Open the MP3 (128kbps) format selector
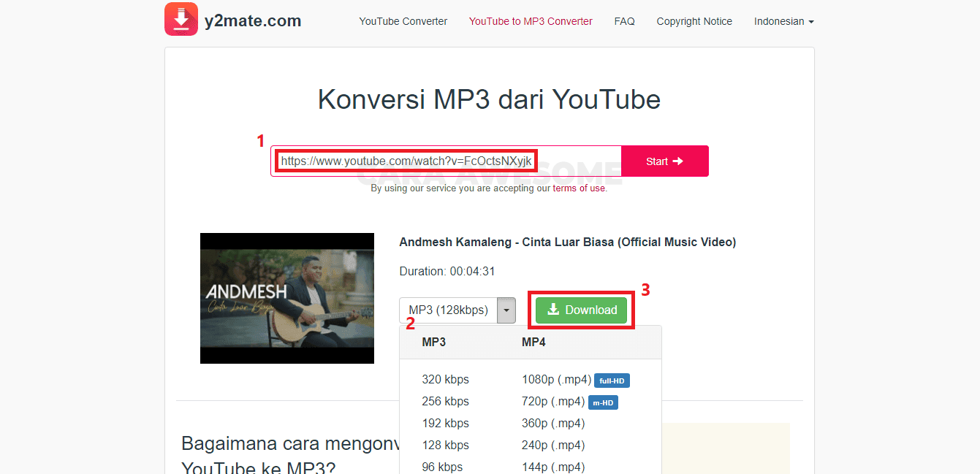The image size is (980, 474). [x=448, y=310]
